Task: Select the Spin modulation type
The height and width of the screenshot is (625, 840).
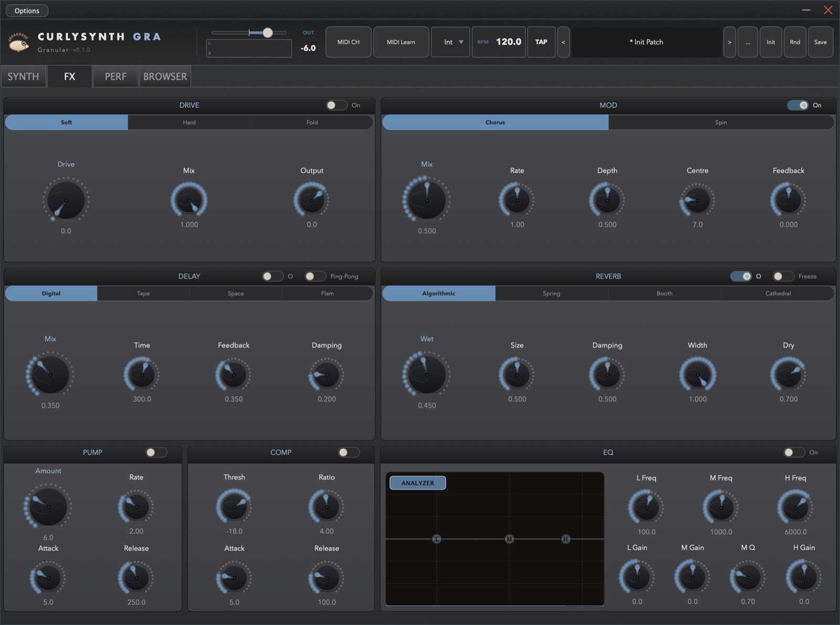Action: coord(721,122)
